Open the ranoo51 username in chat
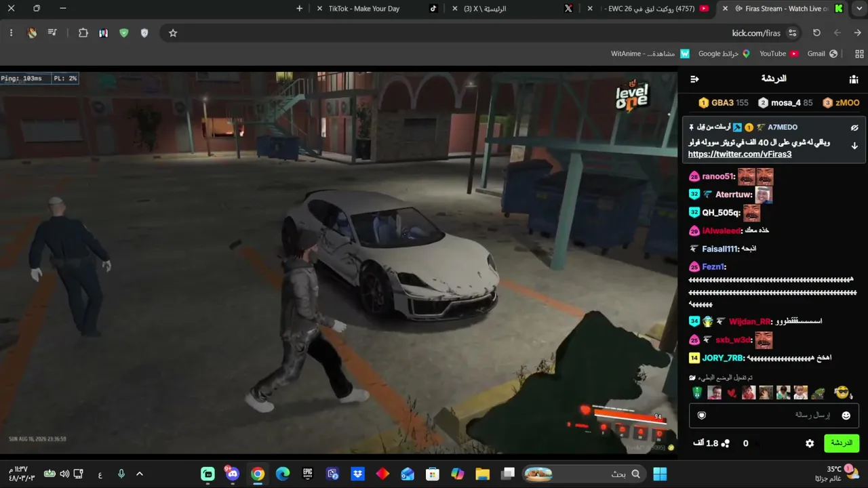The width and height of the screenshot is (868, 488). pyautogui.click(x=718, y=177)
